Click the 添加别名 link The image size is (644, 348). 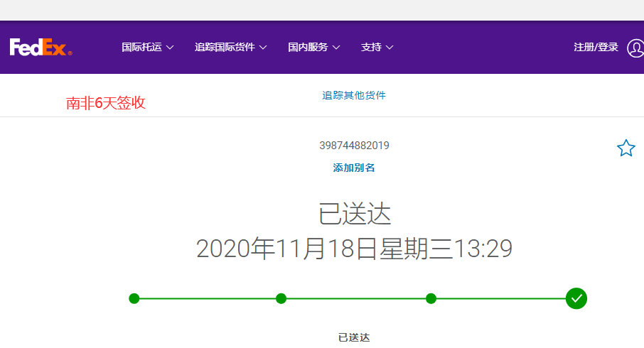pyautogui.click(x=354, y=168)
